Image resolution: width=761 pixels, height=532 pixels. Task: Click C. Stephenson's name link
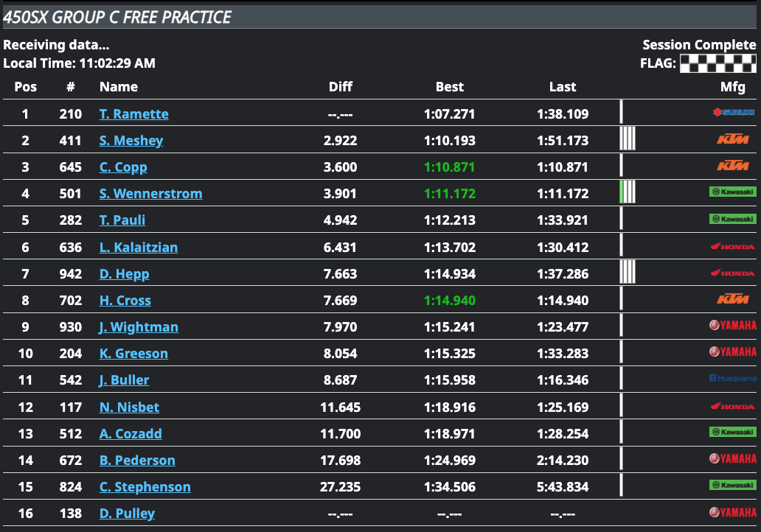[145, 487]
